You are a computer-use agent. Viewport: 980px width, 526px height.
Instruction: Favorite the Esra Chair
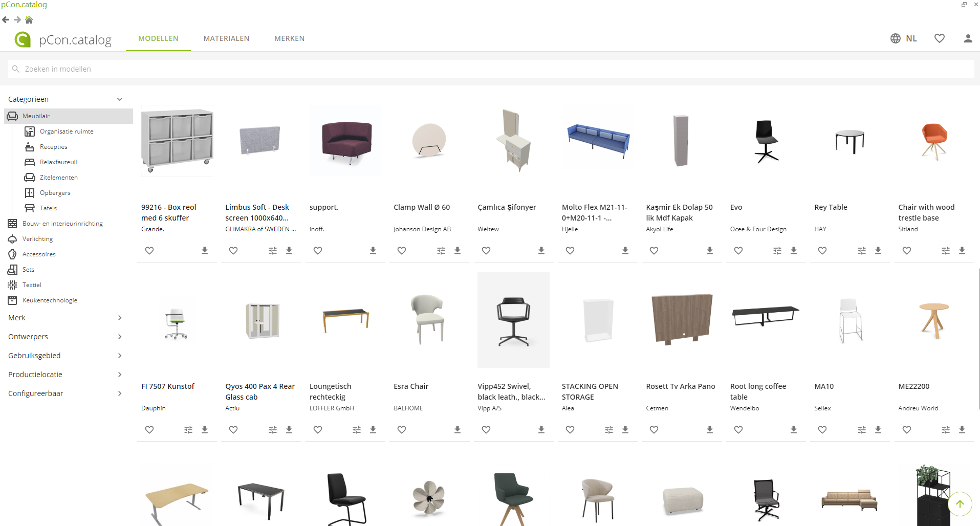coord(402,430)
